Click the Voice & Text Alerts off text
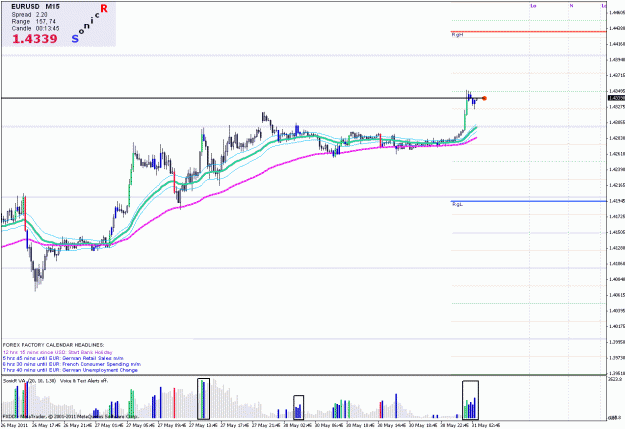 [84, 381]
